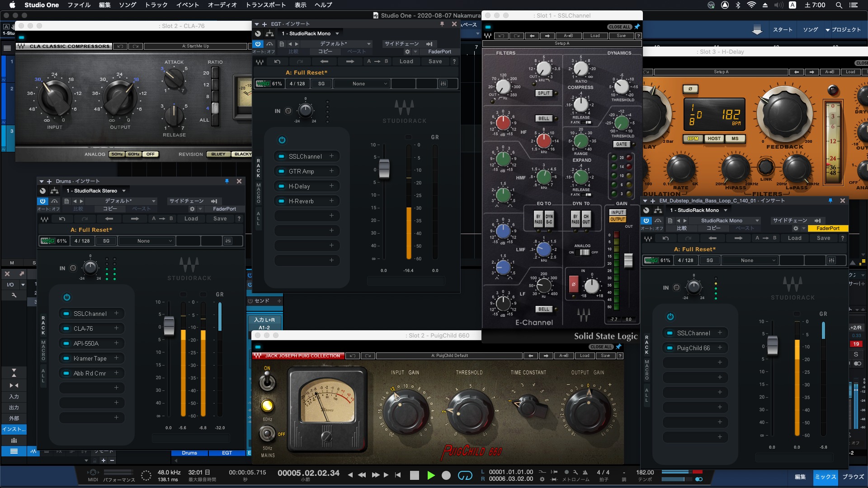
Task: Click BLUEY revision button on CLA-76
Action: pyautogui.click(x=218, y=154)
